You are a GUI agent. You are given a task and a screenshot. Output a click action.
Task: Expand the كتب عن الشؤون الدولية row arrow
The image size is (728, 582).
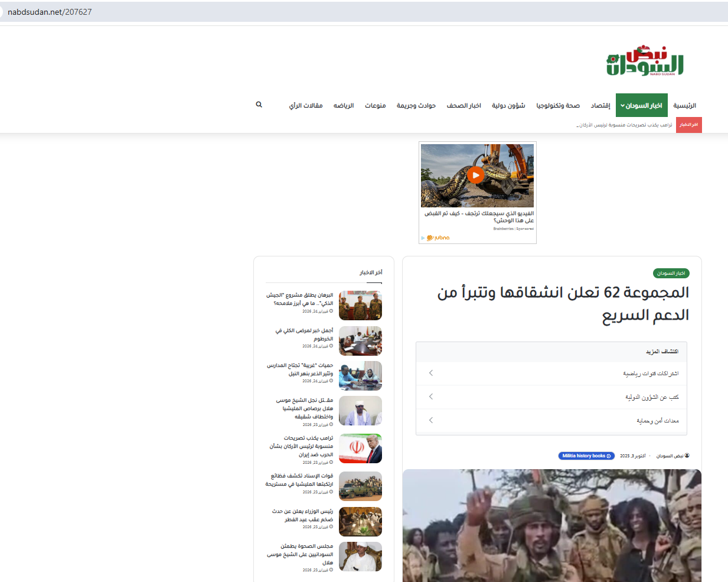431,396
